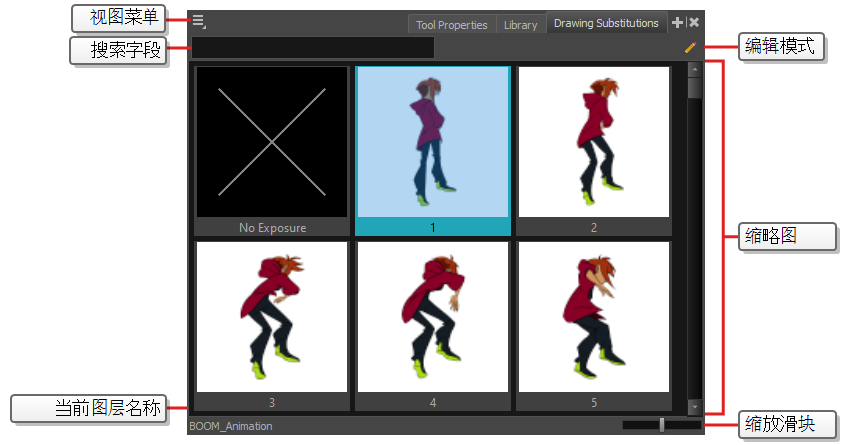The image size is (852, 445).
Task: Click the add view plus icon
Action: 677,22
